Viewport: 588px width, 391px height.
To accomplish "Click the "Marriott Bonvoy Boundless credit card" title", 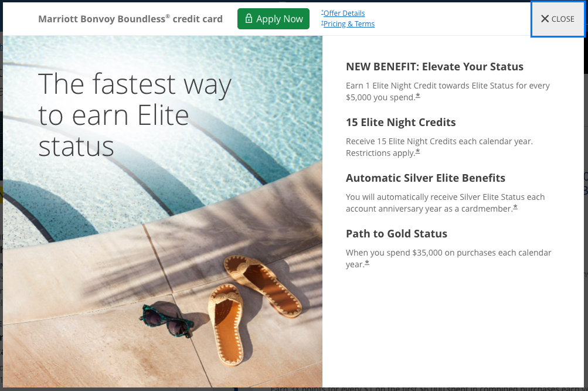I will 131,19.
